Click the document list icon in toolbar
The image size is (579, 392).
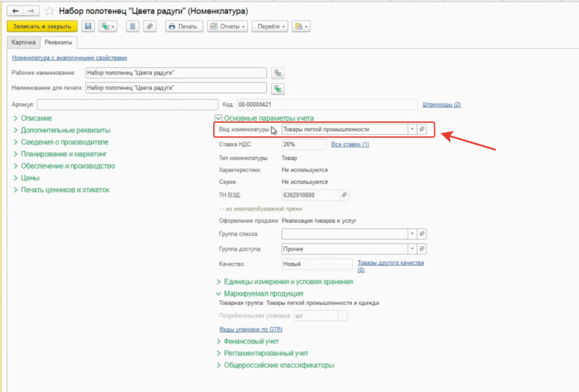tap(132, 27)
